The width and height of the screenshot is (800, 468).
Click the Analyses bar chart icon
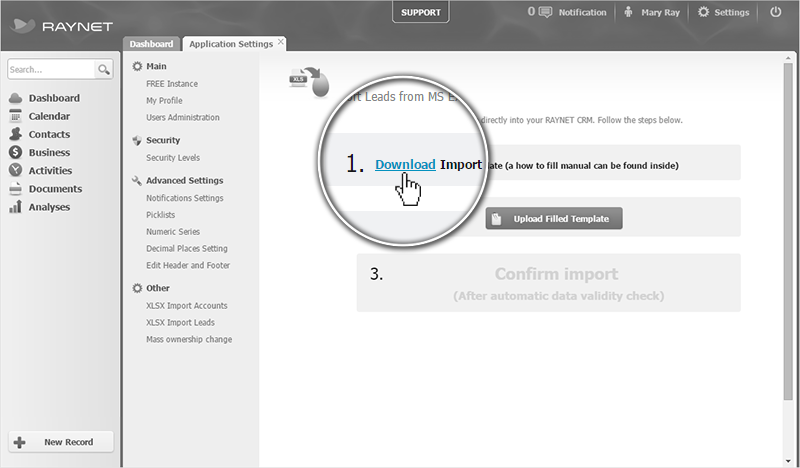[15, 207]
